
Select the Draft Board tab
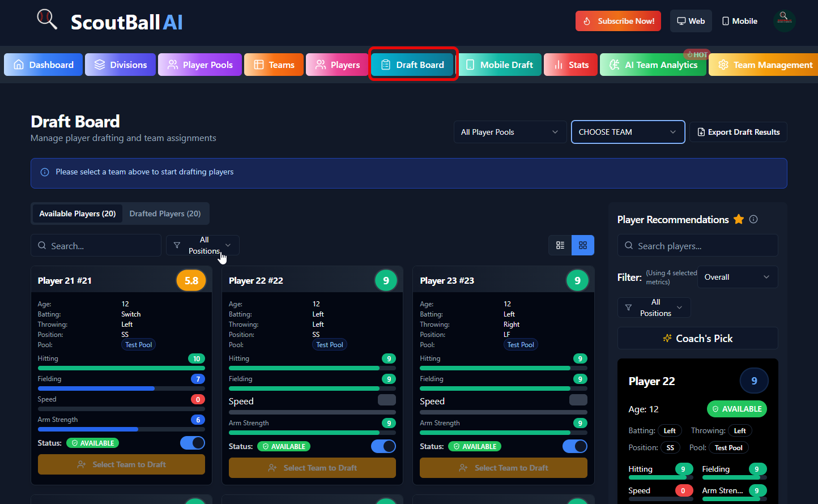click(x=412, y=65)
